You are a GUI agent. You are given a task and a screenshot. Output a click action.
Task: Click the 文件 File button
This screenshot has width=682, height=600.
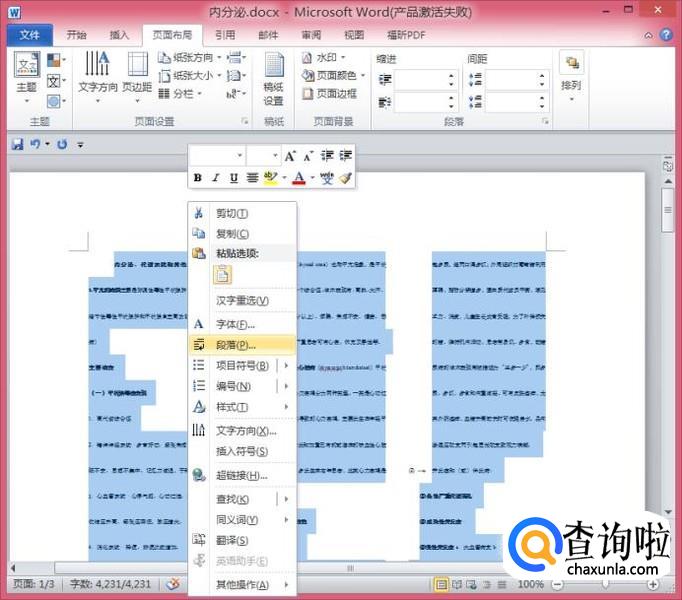(30, 35)
